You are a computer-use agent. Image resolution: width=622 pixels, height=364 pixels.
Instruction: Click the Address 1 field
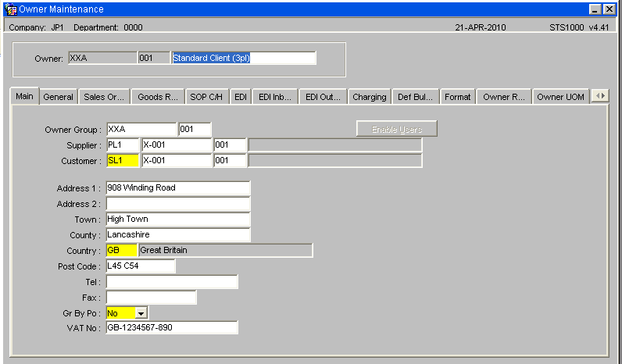[x=178, y=188]
